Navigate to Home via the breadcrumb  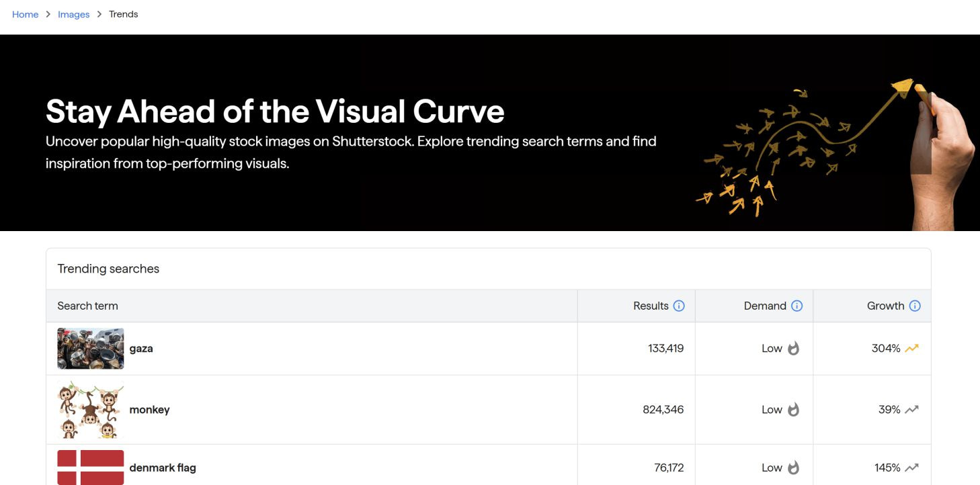point(25,14)
